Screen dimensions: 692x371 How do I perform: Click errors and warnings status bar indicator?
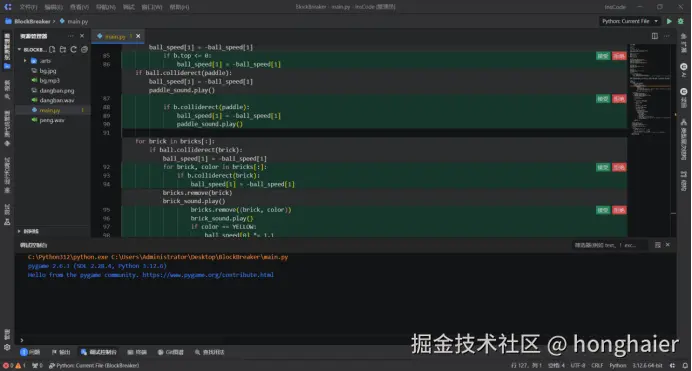(14, 366)
